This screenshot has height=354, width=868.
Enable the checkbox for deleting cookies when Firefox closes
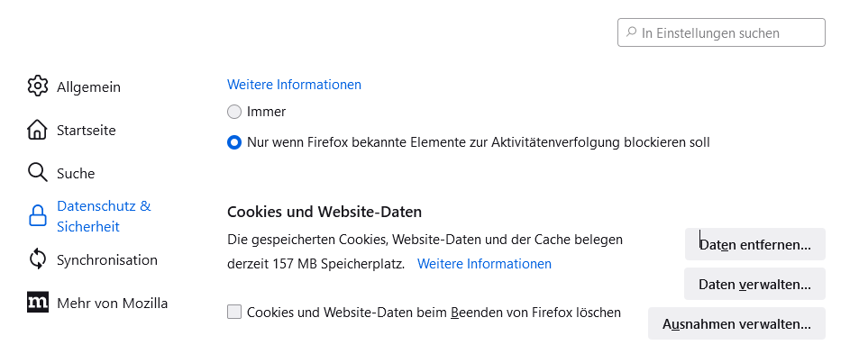234,313
